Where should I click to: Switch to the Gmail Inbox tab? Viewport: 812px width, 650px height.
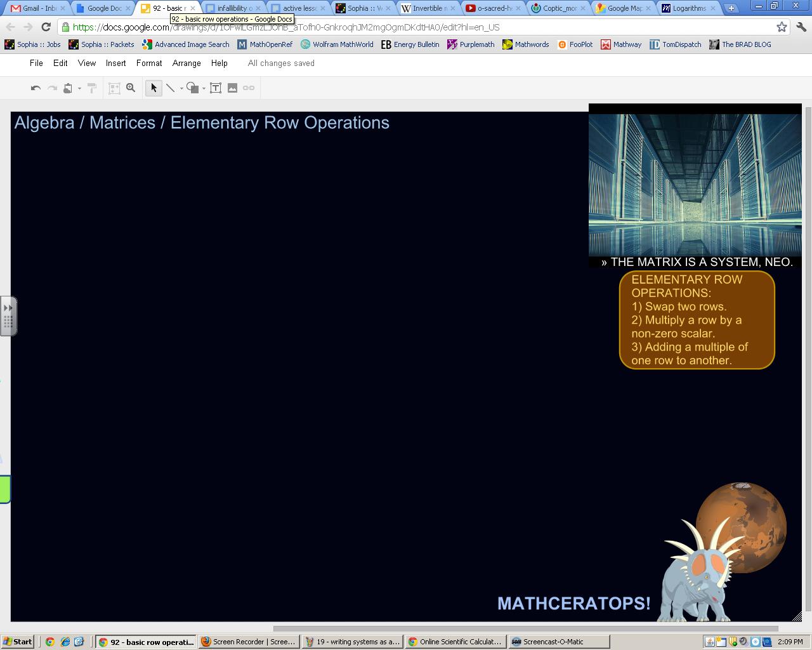coord(37,8)
